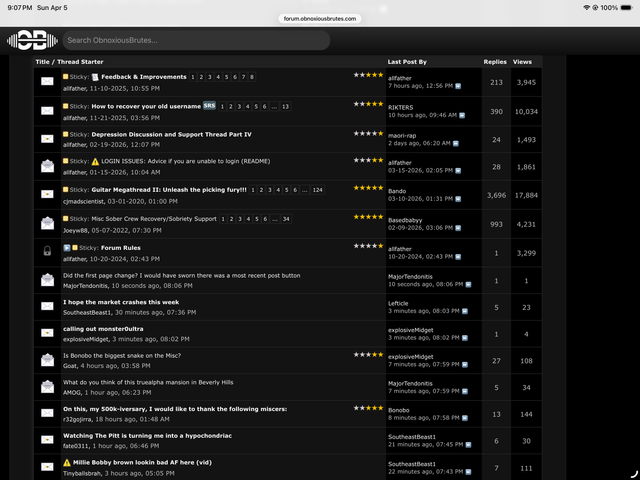The image size is (640, 480).
Task: Click envelope icon of Feedback & Improvements thread
Action: [x=47, y=81]
